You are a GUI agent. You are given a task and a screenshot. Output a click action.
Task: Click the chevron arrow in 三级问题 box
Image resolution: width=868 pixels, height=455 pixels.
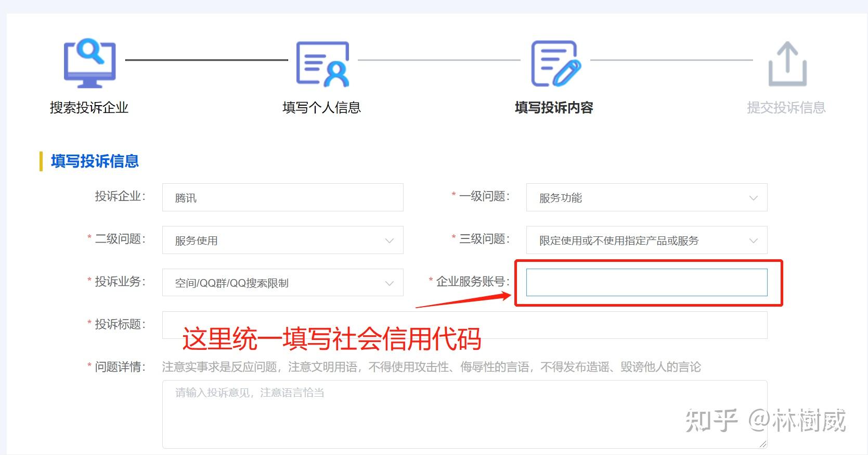point(753,241)
